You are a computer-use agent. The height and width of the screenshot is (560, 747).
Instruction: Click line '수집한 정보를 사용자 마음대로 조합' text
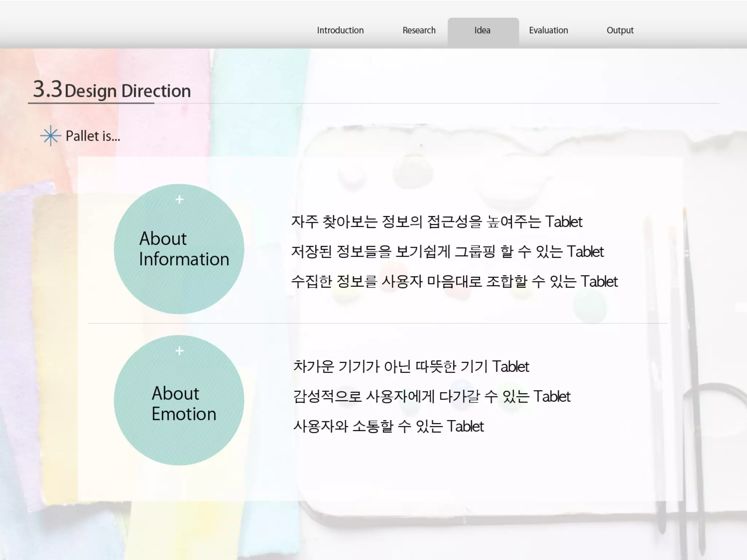(x=454, y=281)
